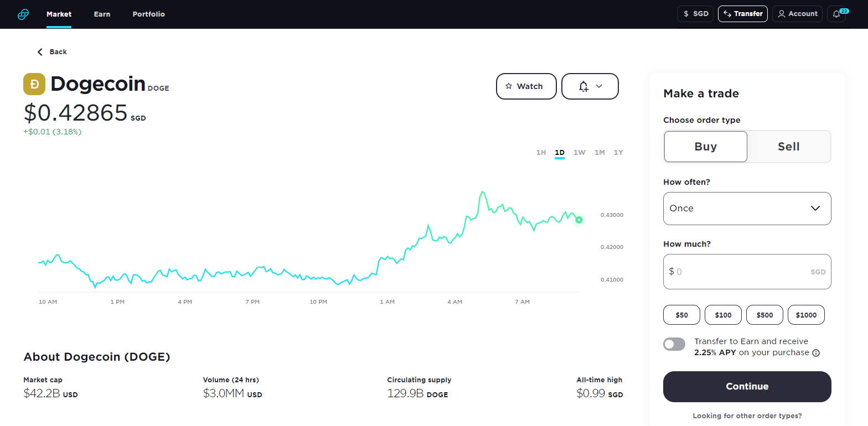Open notifications bell in top bar
This screenshot has width=868, height=426.
click(x=836, y=14)
